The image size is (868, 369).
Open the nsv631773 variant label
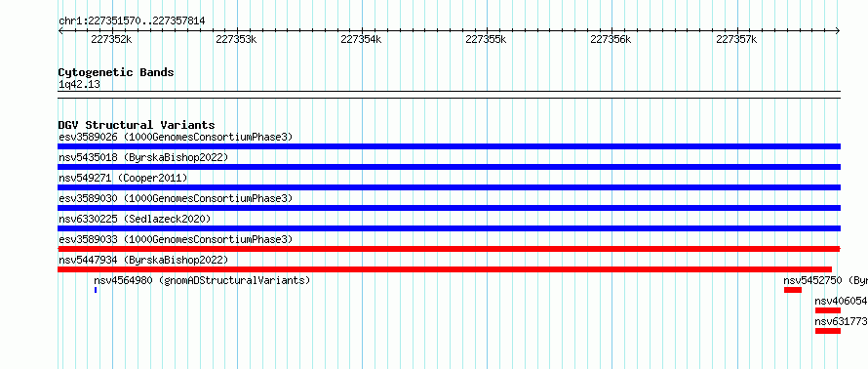tap(842, 321)
